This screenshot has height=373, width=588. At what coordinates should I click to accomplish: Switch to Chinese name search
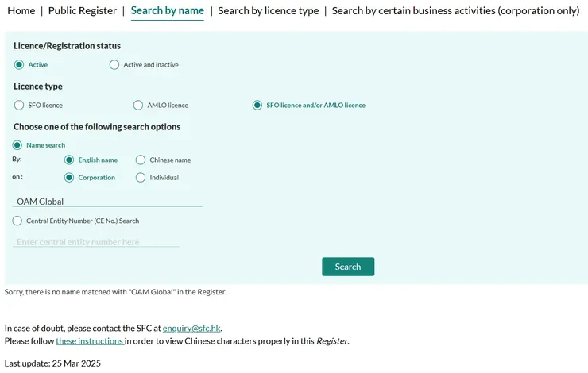[141, 160]
